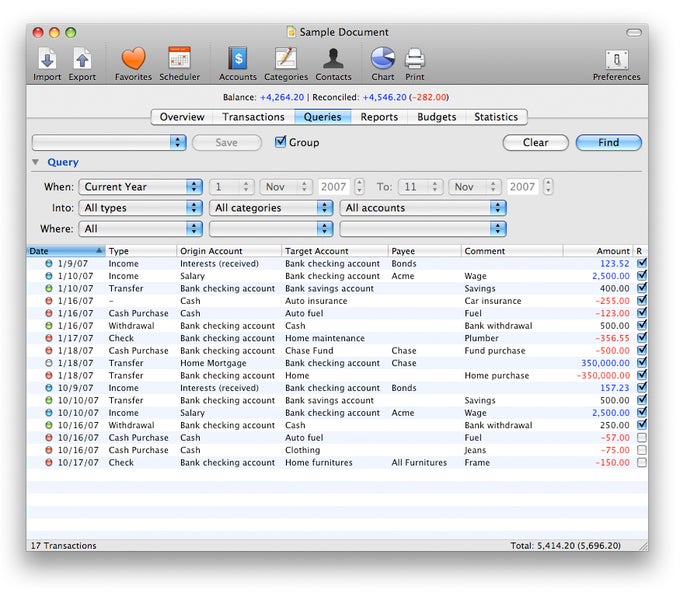
Task: Toggle reconciled checkbox for 10/17/07 Check row
Action: (641, 463)
